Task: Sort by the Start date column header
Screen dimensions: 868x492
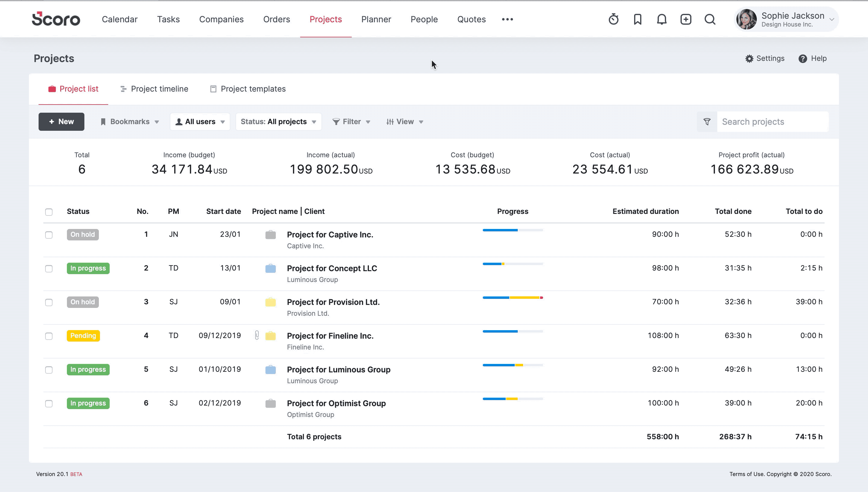Action: 223,212
